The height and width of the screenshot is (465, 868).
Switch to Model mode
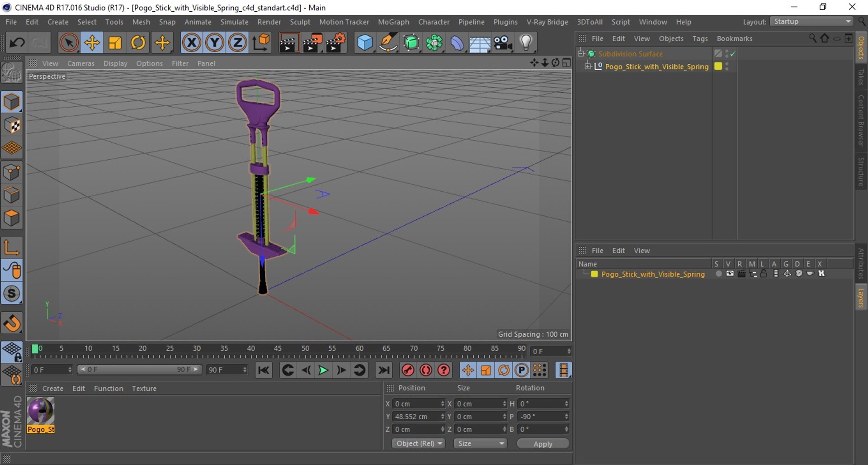click(x=12, y=102)
